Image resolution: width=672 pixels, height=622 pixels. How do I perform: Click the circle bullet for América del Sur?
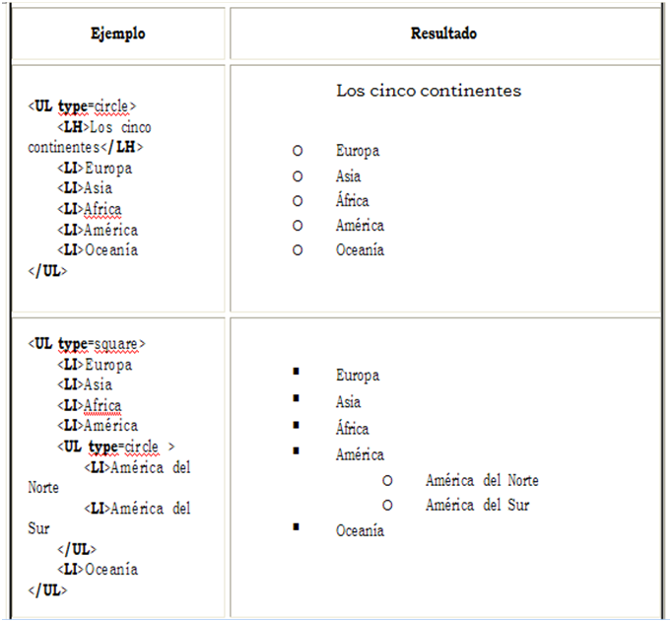tap(387, 506)
